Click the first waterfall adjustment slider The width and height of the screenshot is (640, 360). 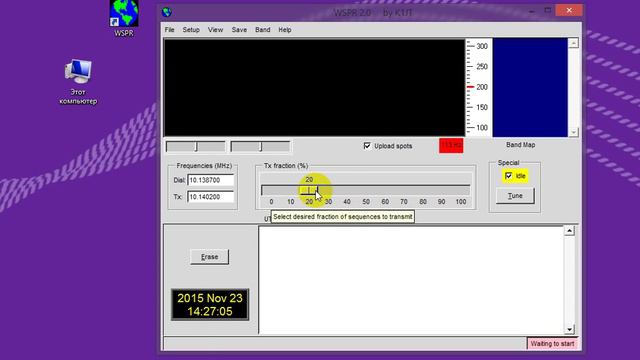coord(196,146)
